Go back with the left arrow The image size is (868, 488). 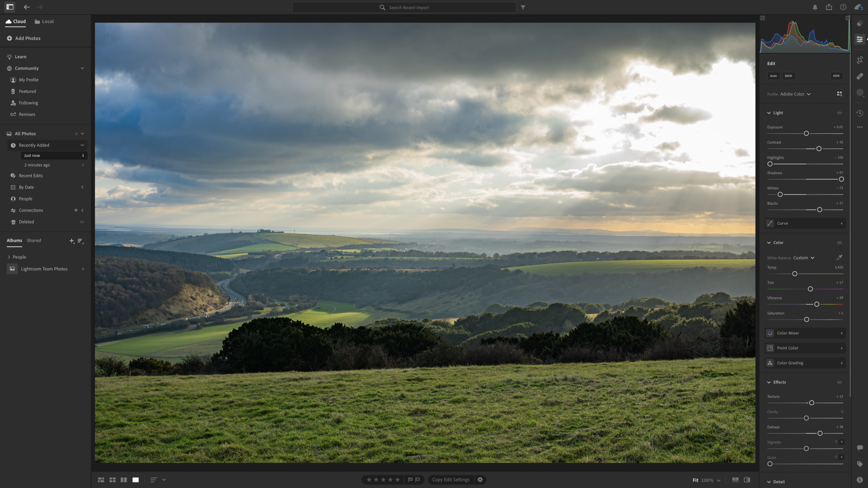coord(27,7)
